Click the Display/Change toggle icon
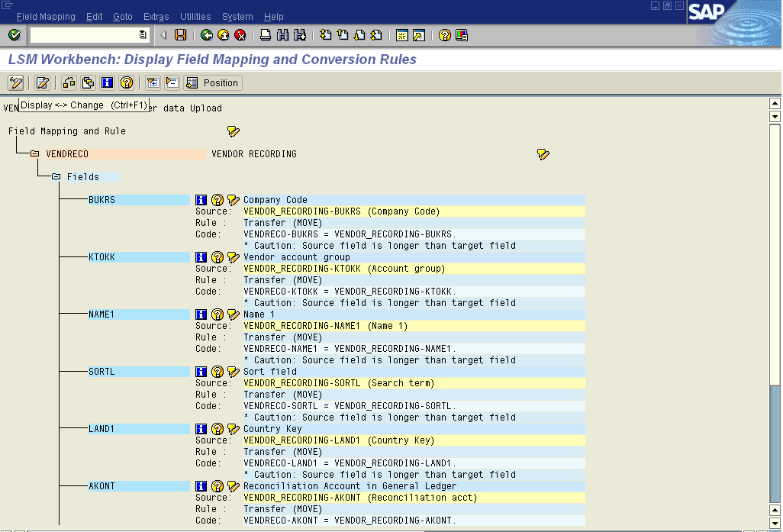Viewport: 783px width, 532px height. (x=15, y=82)
